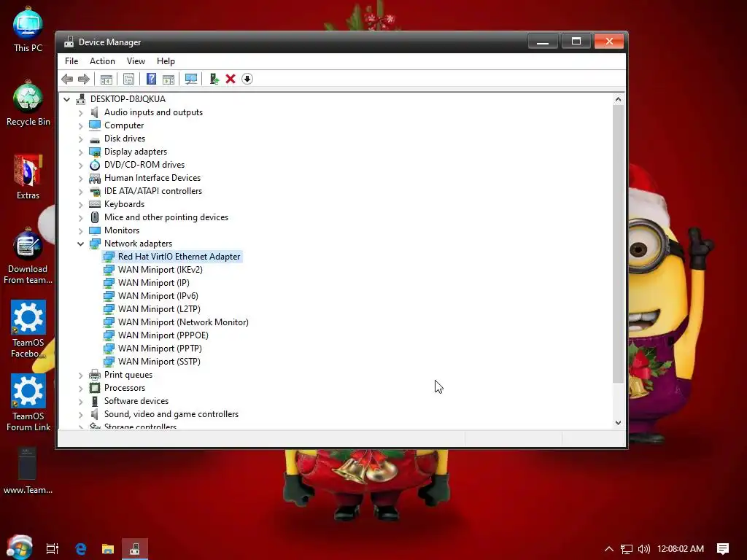Viewport: 747px width, 560px height.
Task: Open the File menu
Action: pyautogui.click(x=71, y=61)
